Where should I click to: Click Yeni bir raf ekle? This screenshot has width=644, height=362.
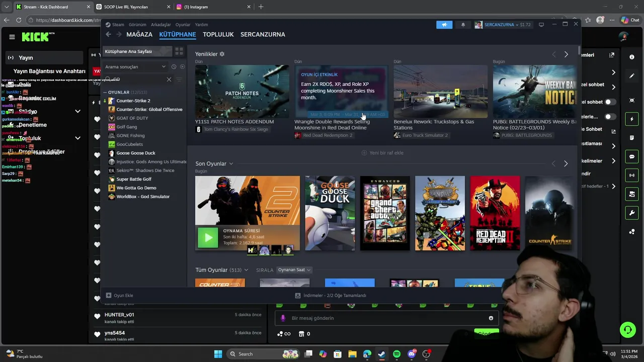coord(382,153)
